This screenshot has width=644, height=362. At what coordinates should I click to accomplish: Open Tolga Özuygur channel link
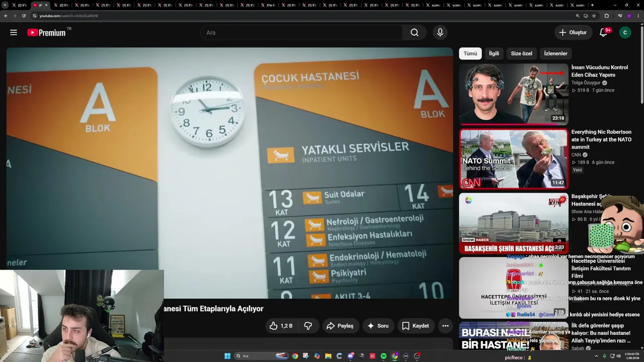(x=586, y=83)
